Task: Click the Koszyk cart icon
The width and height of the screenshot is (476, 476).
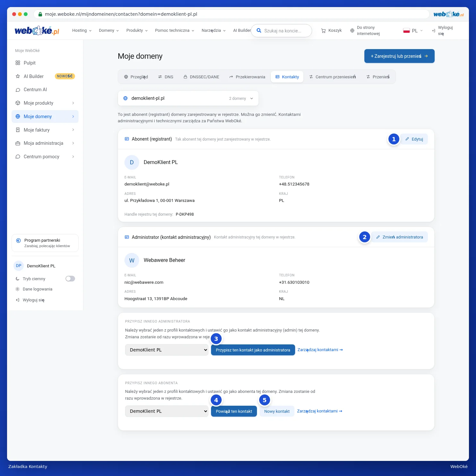Action: (323, 30)
